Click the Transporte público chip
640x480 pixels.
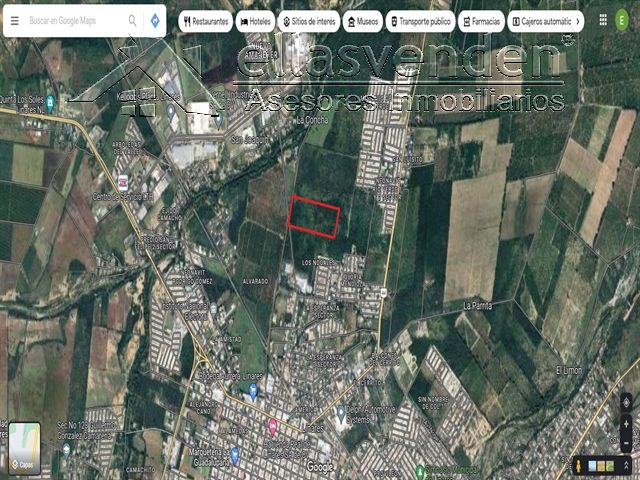click(x=420, y=21)
